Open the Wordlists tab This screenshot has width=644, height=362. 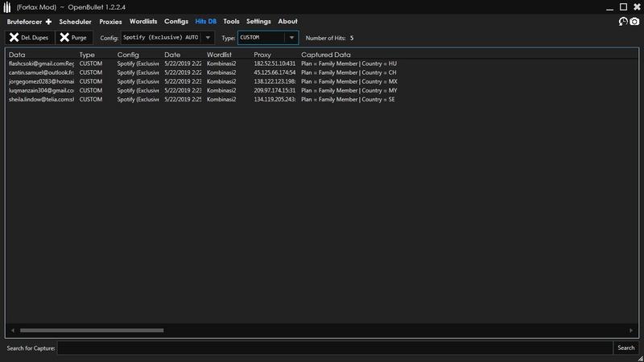tap(143, 22)
